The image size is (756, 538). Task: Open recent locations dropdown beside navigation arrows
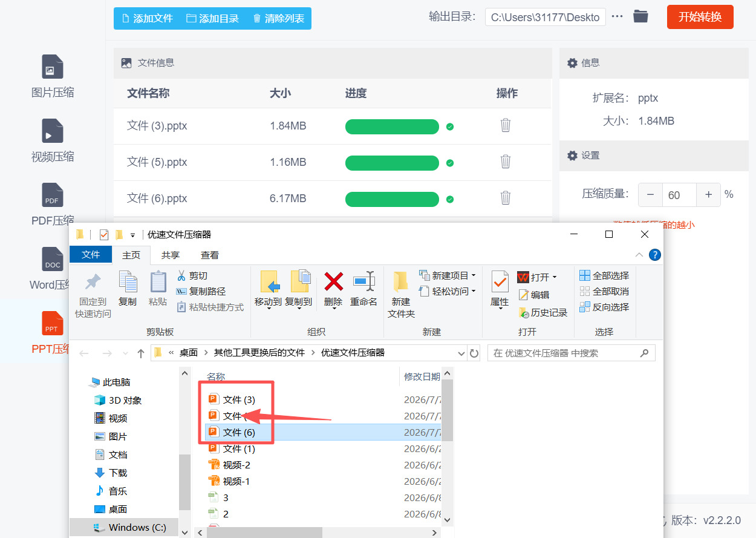tap(125, 353)
